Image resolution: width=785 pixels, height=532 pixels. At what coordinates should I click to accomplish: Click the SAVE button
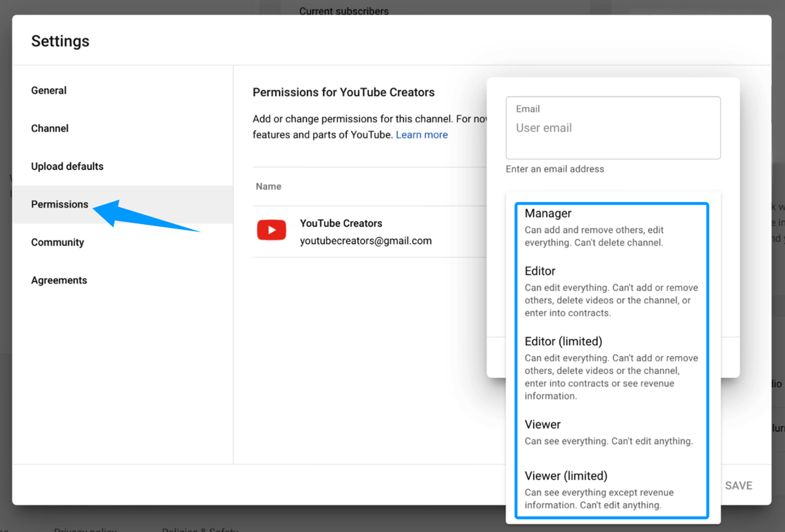point(738,485)
